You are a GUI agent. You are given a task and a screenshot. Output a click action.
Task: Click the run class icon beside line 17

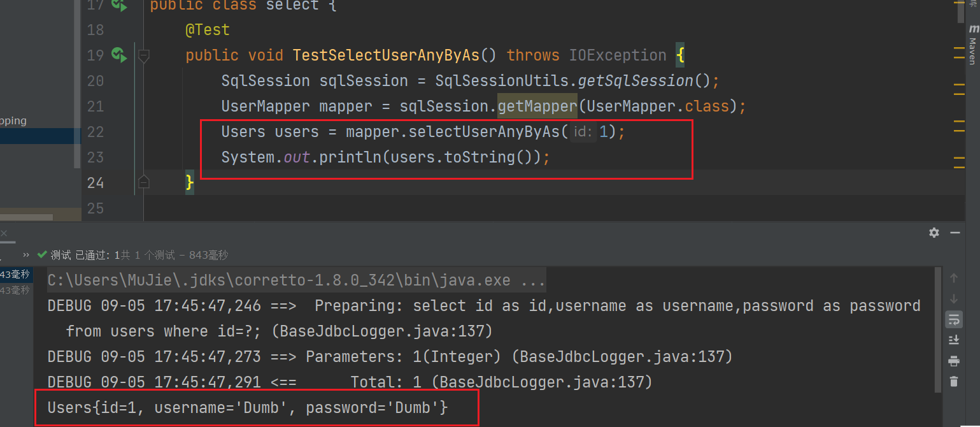(119, 5)
